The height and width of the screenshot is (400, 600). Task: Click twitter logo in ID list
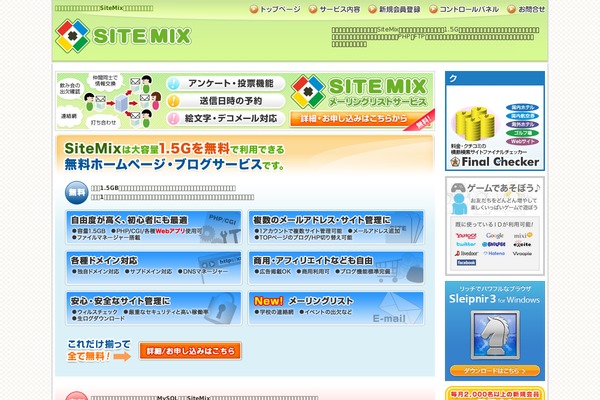tap(466, 244)
